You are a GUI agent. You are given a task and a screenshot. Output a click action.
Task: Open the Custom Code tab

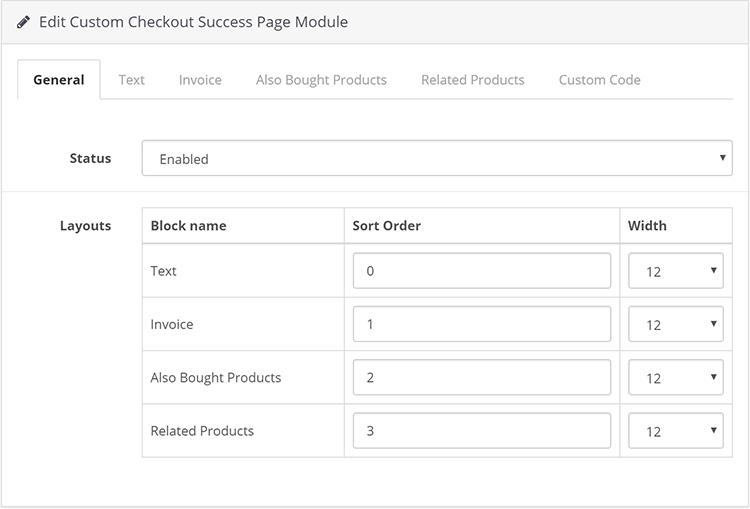click(x=599, y=80)
